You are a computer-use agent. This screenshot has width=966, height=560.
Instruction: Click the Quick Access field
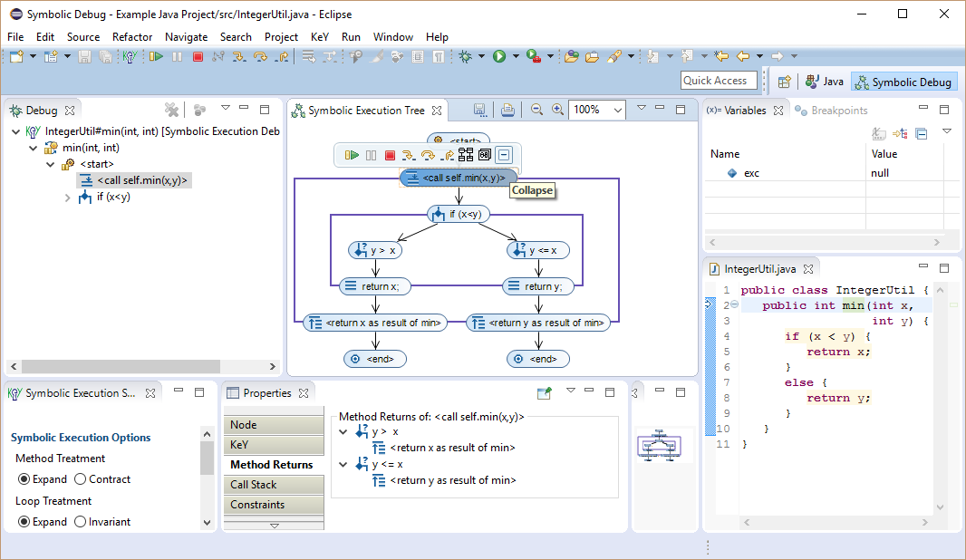(719, 81)
